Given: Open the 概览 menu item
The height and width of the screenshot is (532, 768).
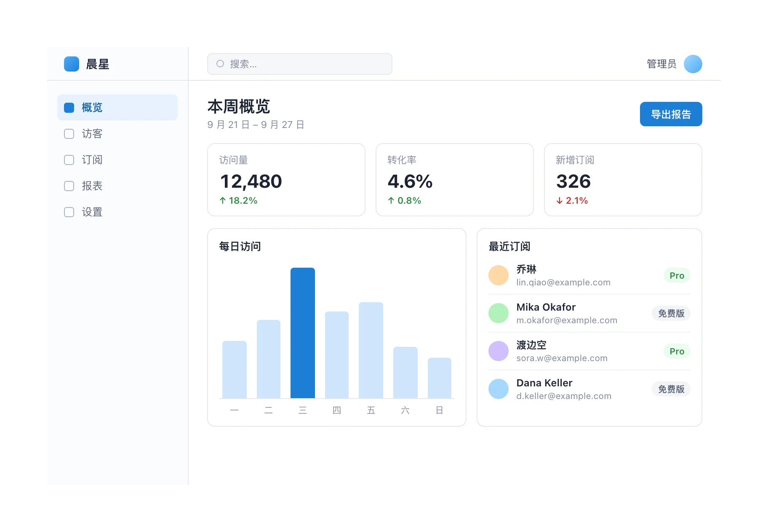Looking at the screenshot, I should (117, 107).
